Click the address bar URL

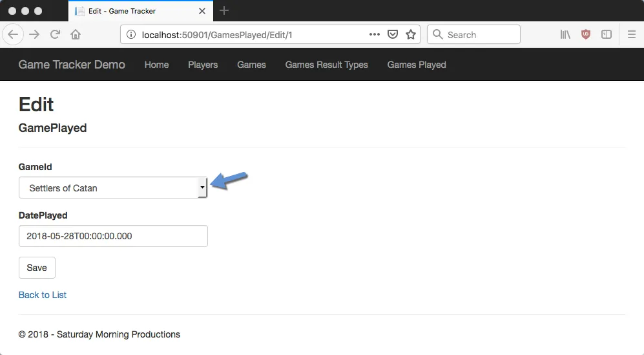217,35
